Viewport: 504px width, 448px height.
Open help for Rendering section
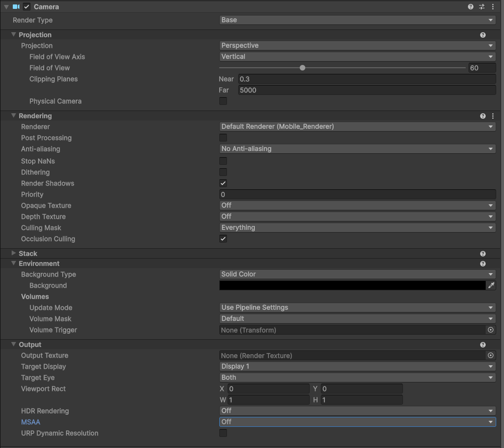click(483, 116)
